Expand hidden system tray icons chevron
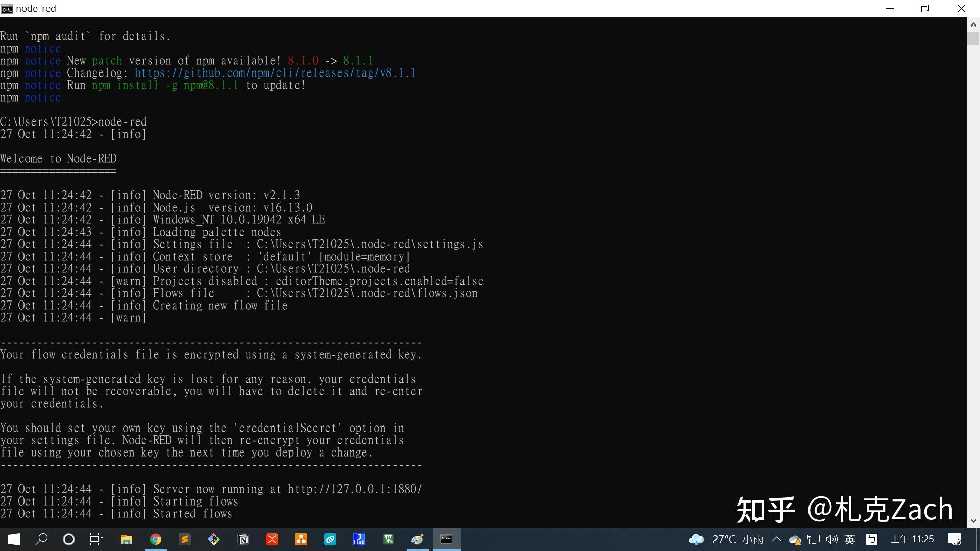This screenshot has width=980, height=551. pos(777,539)
